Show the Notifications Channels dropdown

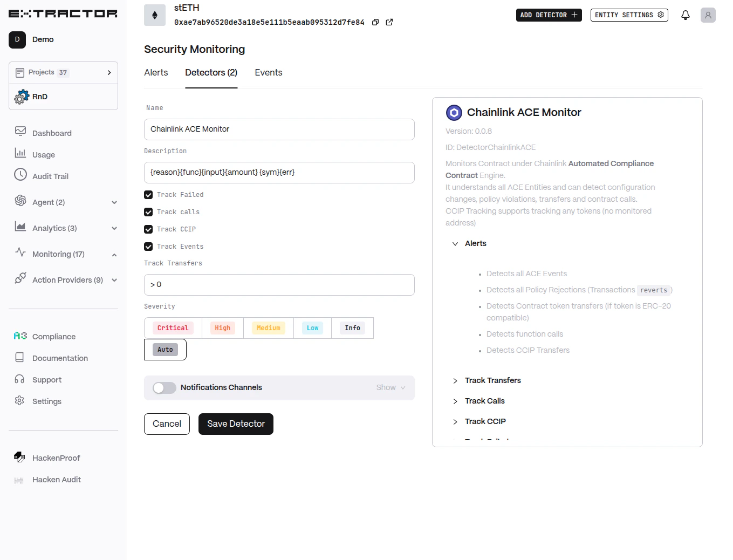[391, 387]
